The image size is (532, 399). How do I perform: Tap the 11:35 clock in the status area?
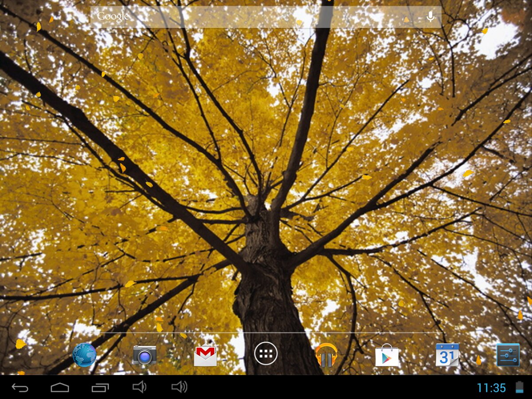(x=491, y=388)
